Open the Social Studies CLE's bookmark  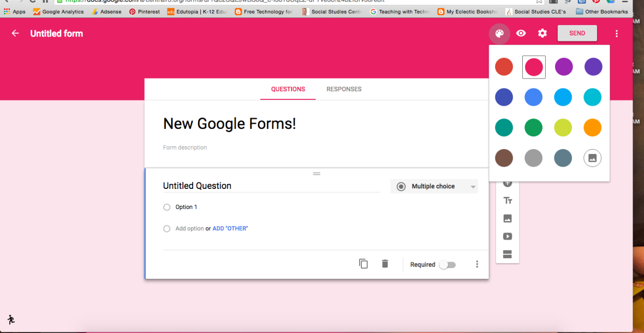coord(535,12)
